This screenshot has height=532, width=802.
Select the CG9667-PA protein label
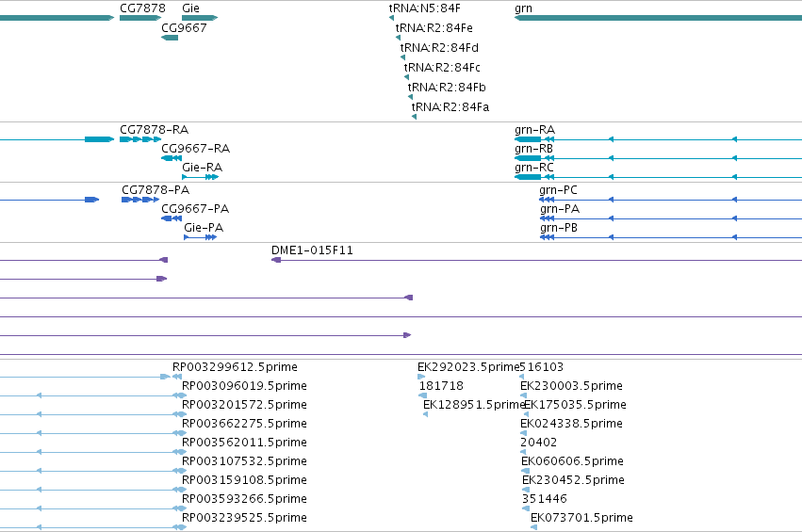[195, 208]
